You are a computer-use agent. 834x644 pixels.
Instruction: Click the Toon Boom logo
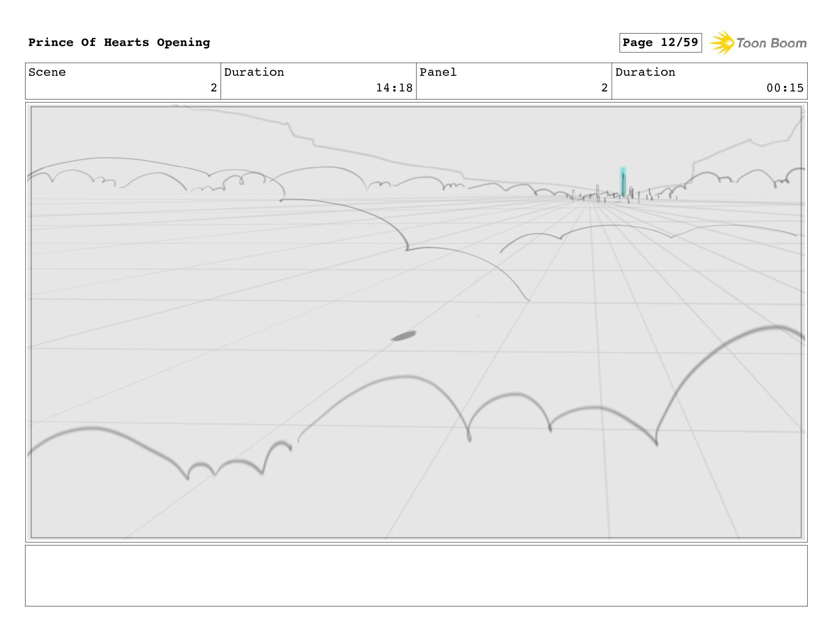coord(758,43)
